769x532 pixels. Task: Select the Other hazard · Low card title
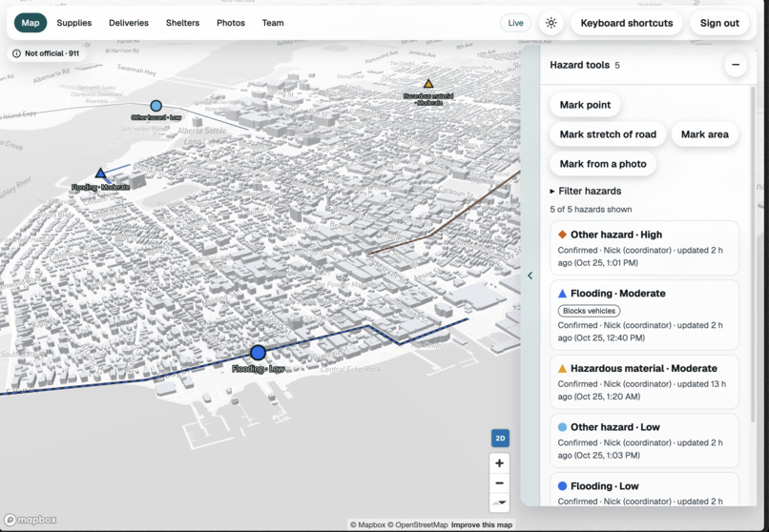615,427
